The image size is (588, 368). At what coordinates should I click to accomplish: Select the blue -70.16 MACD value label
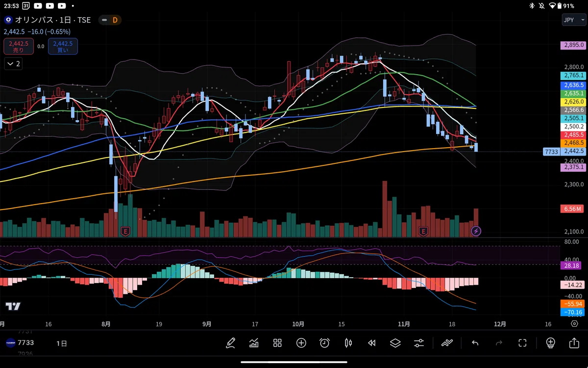[x=572, y=312]
